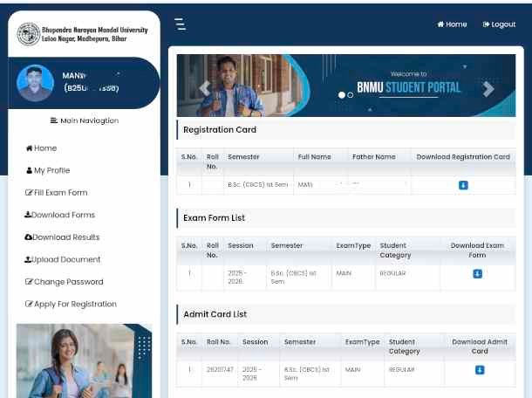532x398 pixels.
Task: Click the student profile avatar photo
Action: 35,83
